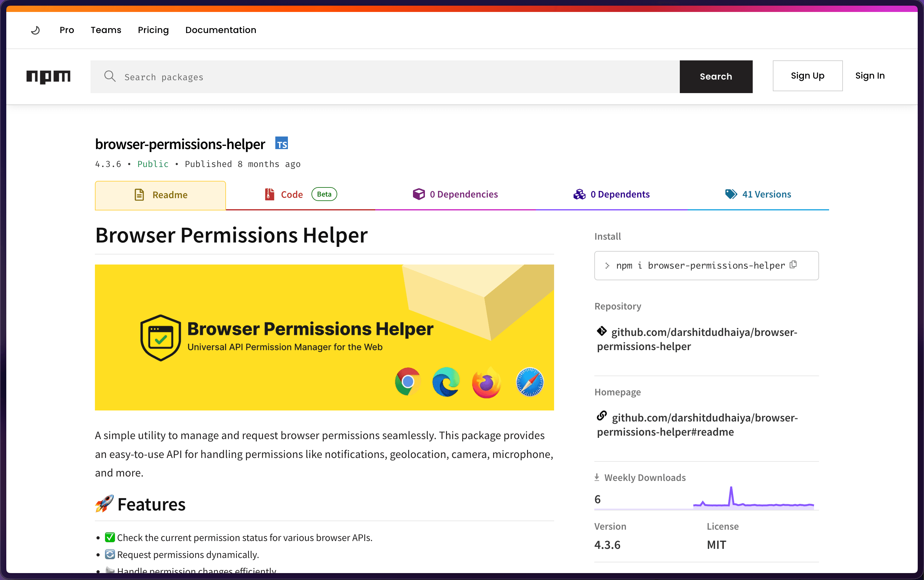Viewport: 924px width, 580px height.
Task: Click the Public status label
Action: [x=153, y=164]
